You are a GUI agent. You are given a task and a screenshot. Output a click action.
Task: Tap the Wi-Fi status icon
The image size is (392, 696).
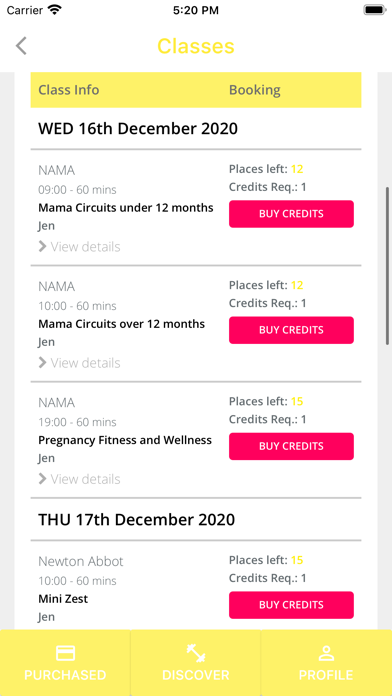[55, 10]
